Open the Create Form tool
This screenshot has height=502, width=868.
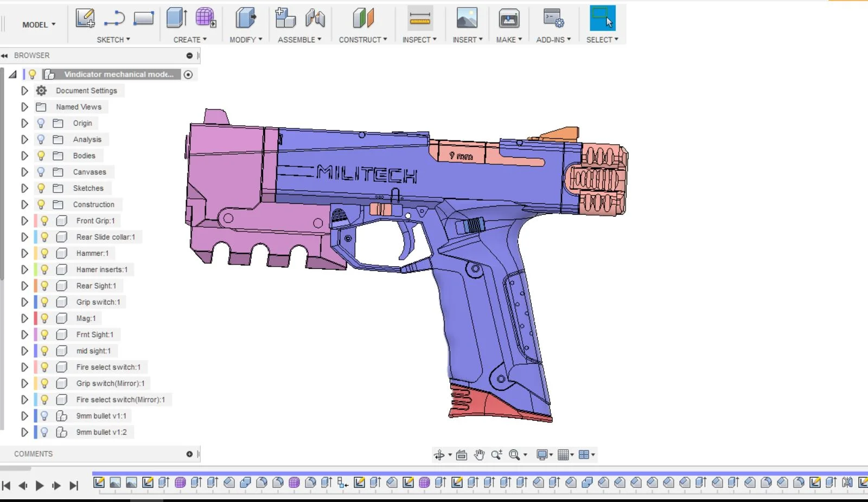point(205,18)
